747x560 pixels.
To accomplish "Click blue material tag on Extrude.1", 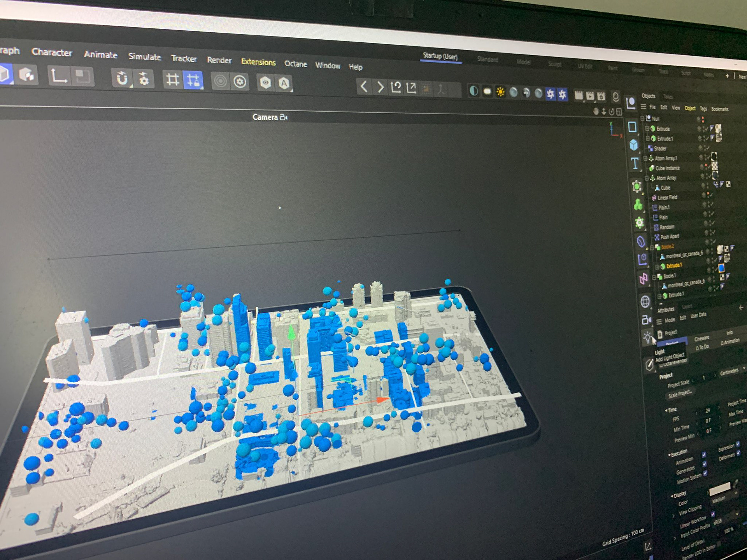I will pyautogui.click(x=721, y=268).
